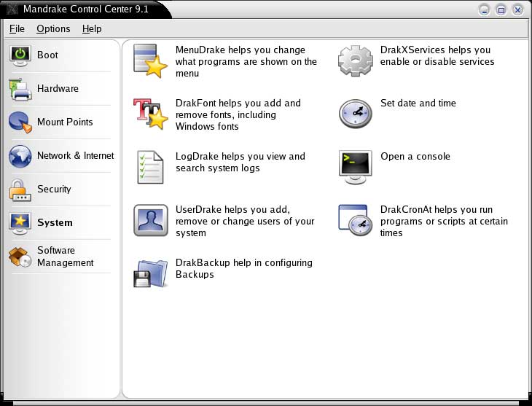Open DrakXServices gear icon
The height and width of the screenshot is (406, 532).
coord(356,61)
